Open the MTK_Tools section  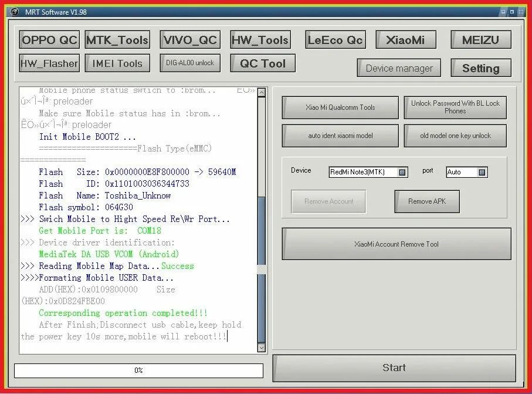(117, 40)
